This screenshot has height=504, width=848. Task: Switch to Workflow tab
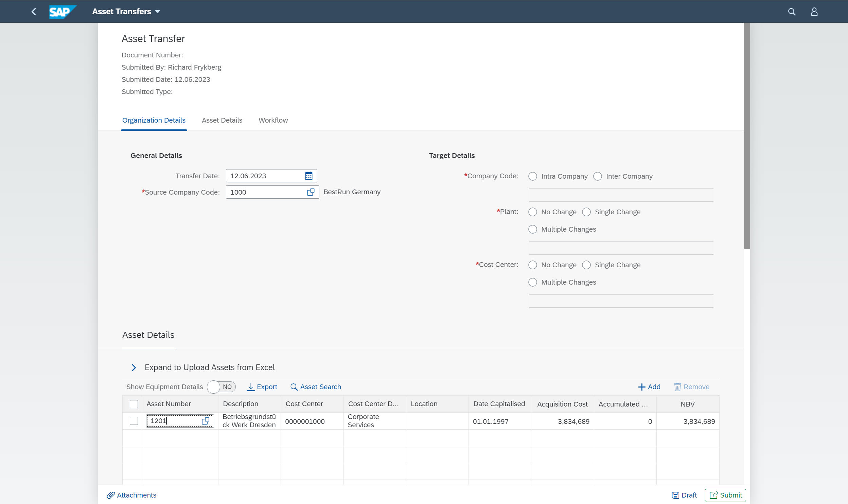[273, 120]
